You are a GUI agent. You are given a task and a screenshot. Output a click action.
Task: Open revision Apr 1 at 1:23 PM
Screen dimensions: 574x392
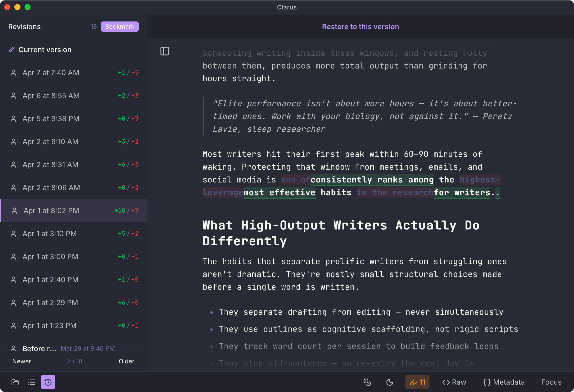[73, 326]
